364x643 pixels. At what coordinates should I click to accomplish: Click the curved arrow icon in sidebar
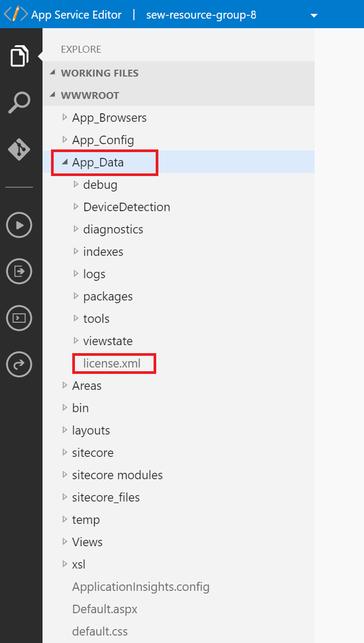tap(19, 364)
